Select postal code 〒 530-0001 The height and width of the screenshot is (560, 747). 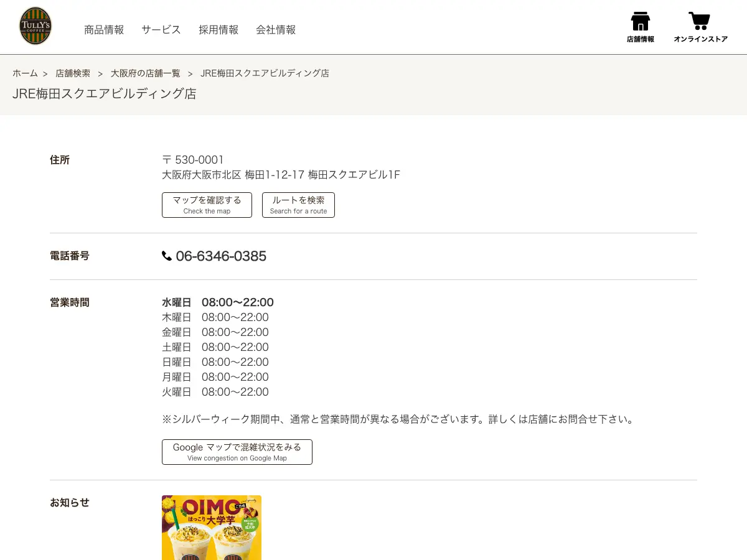(193, 160)
